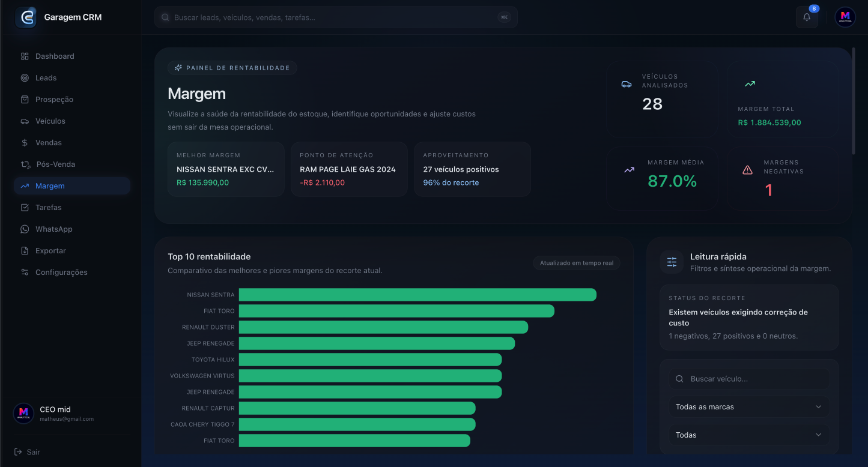This screenshot has width=868, height=467.
Task: Click the sparkle icon in Painel de Rentabilidade badge
Action: [178, 68]
